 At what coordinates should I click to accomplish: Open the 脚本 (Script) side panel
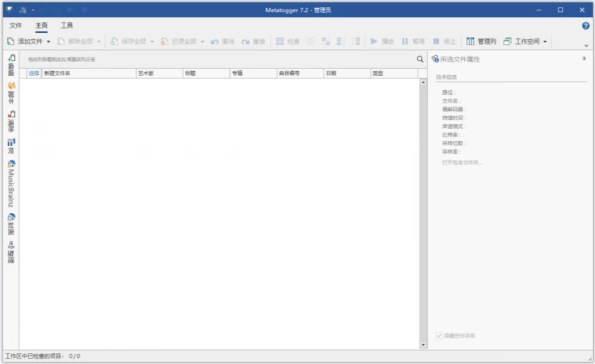[11, 92]
